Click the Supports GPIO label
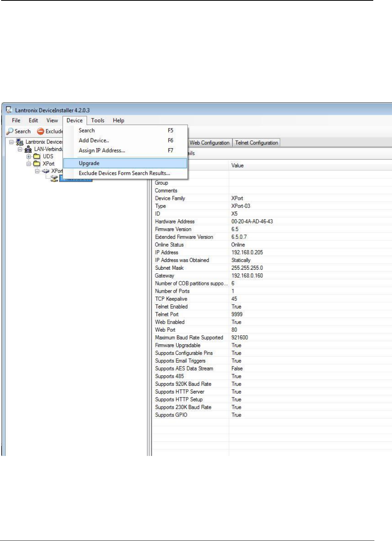Image resolution: width=392 pixels, height=541 pixels. click(171, 415)
